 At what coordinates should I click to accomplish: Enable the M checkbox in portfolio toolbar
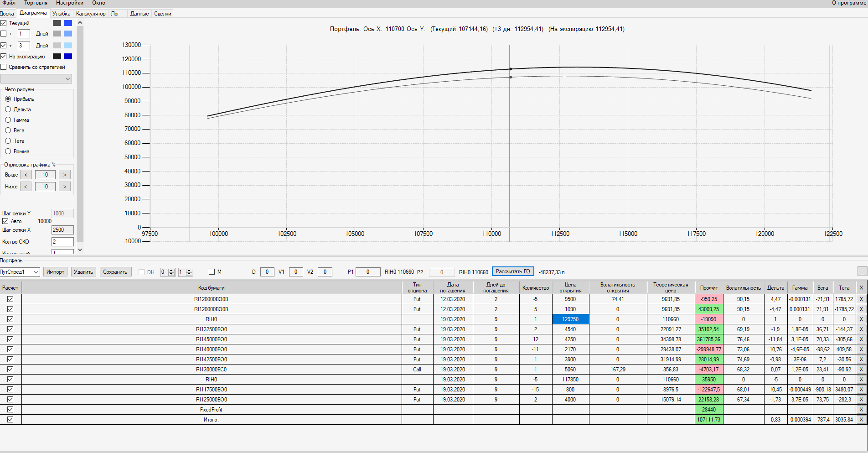212,272
